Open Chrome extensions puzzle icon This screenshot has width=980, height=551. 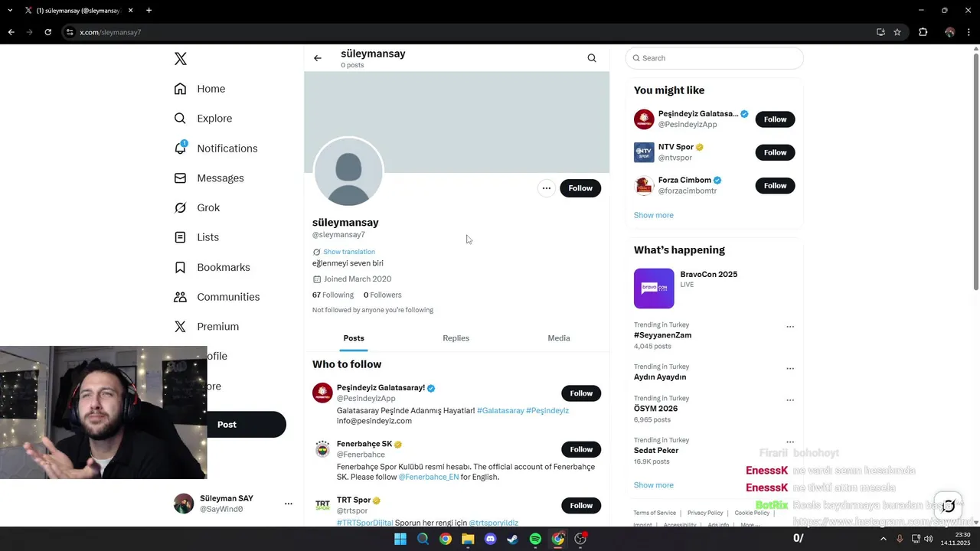923,32
